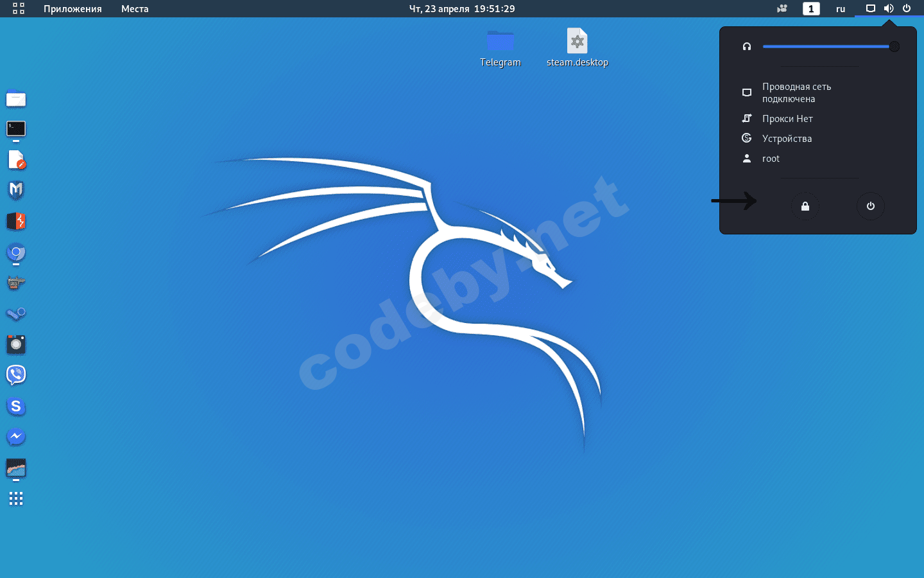This screenshot has height=578, width=924.
Task: Expand the Проводная сеть подключена network entry
Action: [796, 92]
